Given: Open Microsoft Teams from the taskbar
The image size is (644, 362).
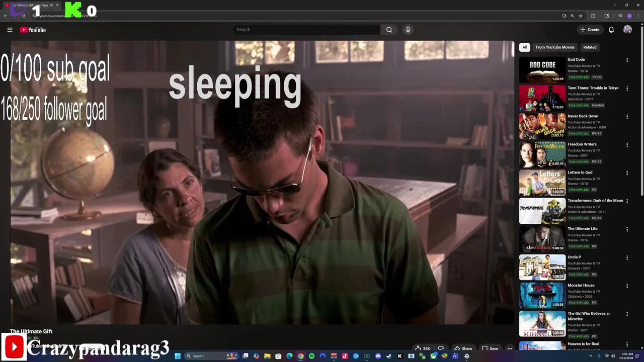Looking at the screenshot, I should pyautogui.click(x=455, y=356).
